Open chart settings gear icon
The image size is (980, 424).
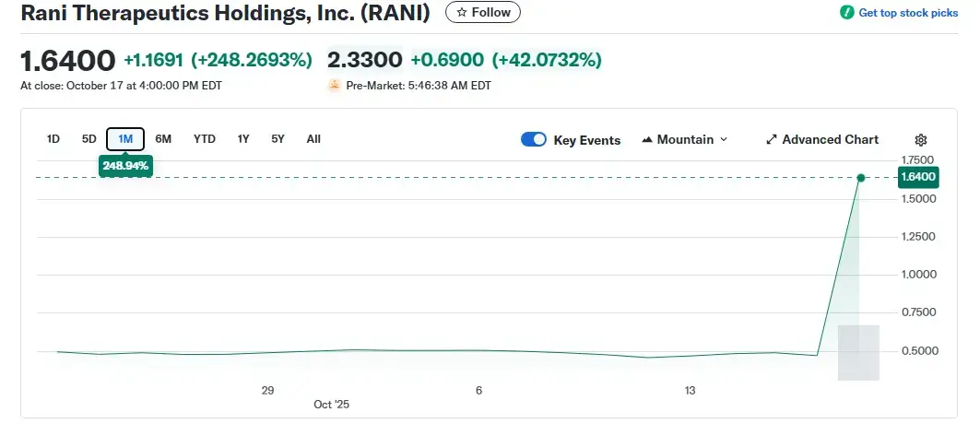coord(920,140)
